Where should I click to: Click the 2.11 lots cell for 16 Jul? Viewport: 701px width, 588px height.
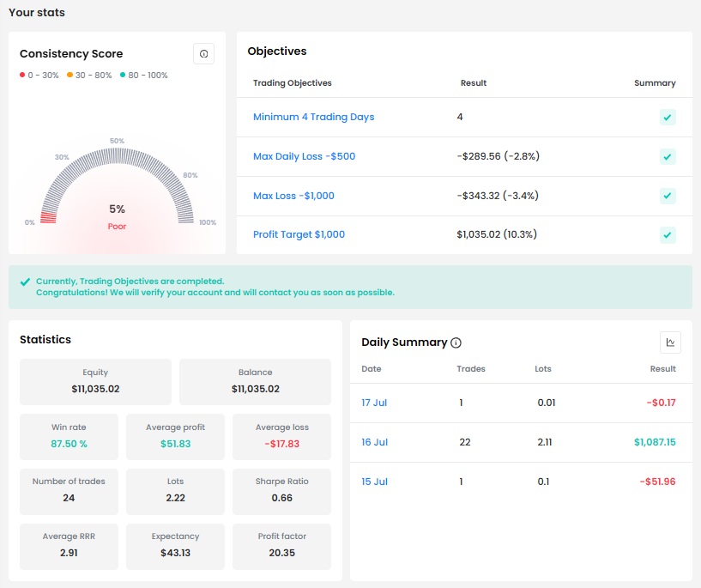pos(545,442)
